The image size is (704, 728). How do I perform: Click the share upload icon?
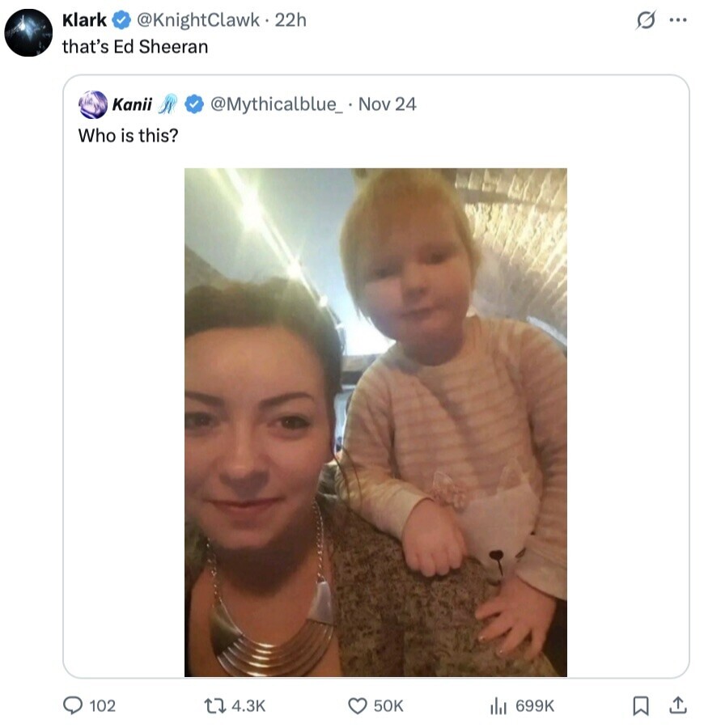[676, 705]
